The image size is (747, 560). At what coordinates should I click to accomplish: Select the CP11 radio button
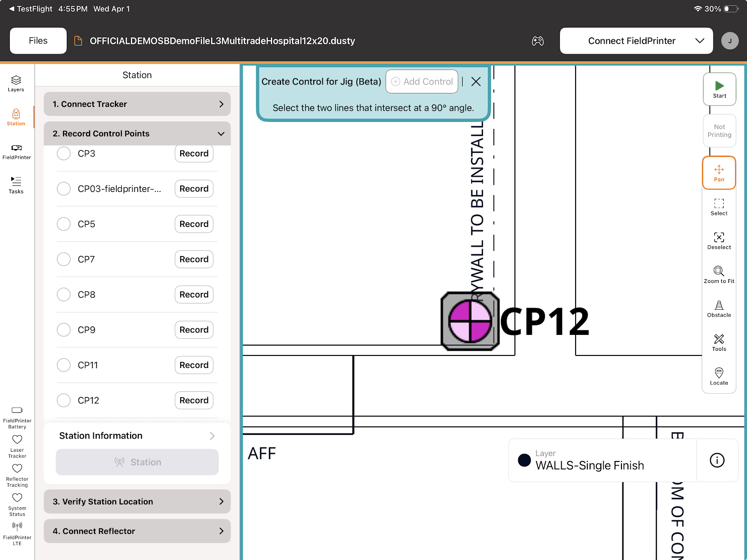point(63,365)
